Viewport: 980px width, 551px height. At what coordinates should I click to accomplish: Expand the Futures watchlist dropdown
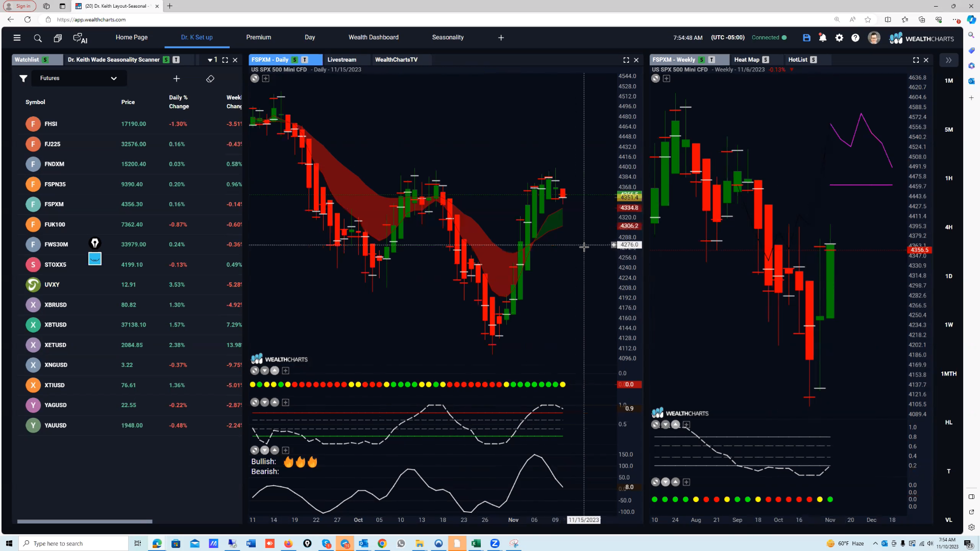[113, 79]
